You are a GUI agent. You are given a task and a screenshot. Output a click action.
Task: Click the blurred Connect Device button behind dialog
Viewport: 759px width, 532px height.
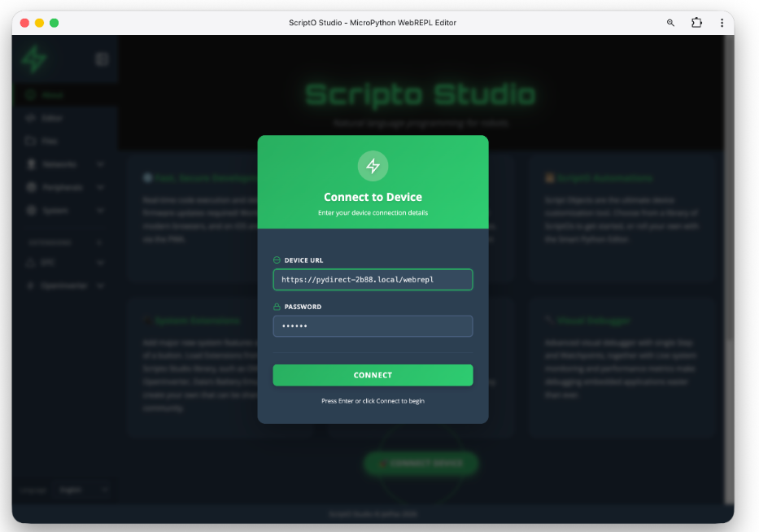[x=421, y=463]
